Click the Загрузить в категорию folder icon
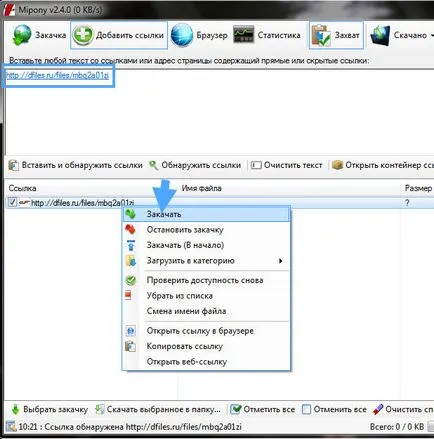The height and width of the screenshot is (439, 434). (x=131, y=260)
